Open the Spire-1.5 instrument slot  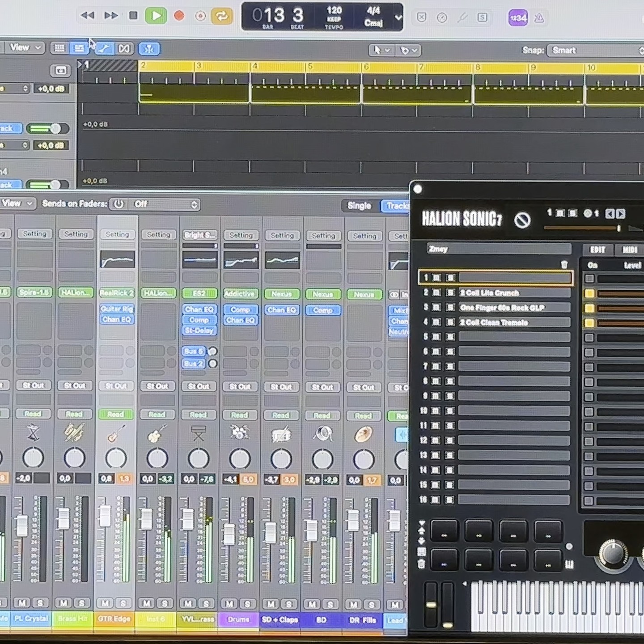pos(34,292)
